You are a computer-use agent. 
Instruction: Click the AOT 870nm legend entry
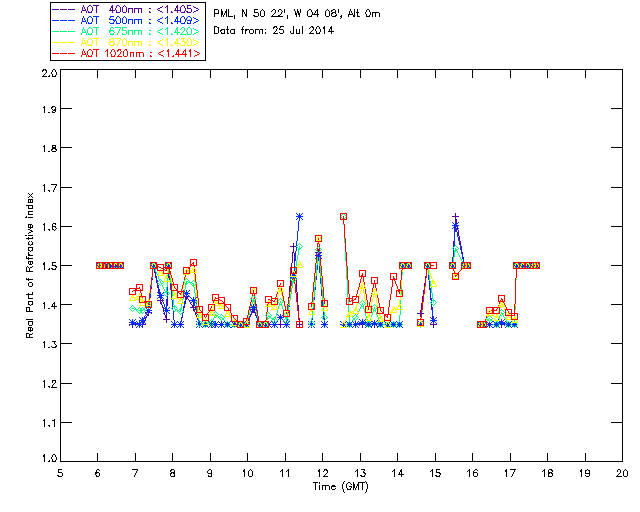[128, 42]
